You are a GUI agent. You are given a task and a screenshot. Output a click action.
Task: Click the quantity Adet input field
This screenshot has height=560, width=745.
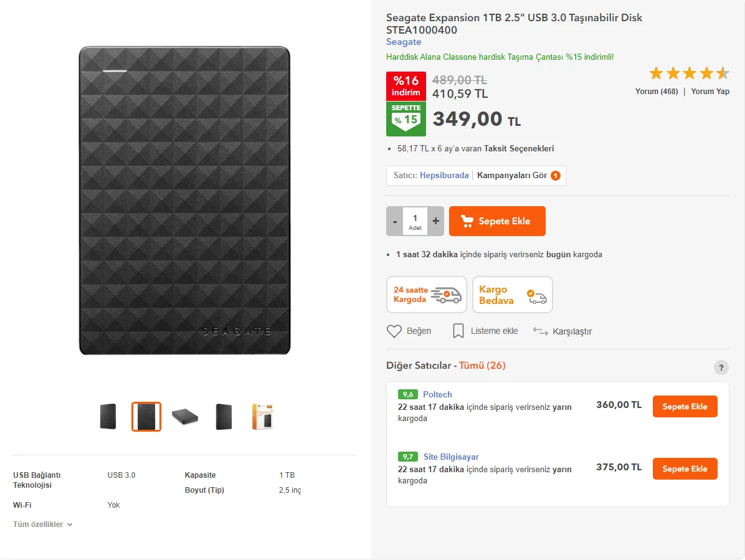click(415, 221)
